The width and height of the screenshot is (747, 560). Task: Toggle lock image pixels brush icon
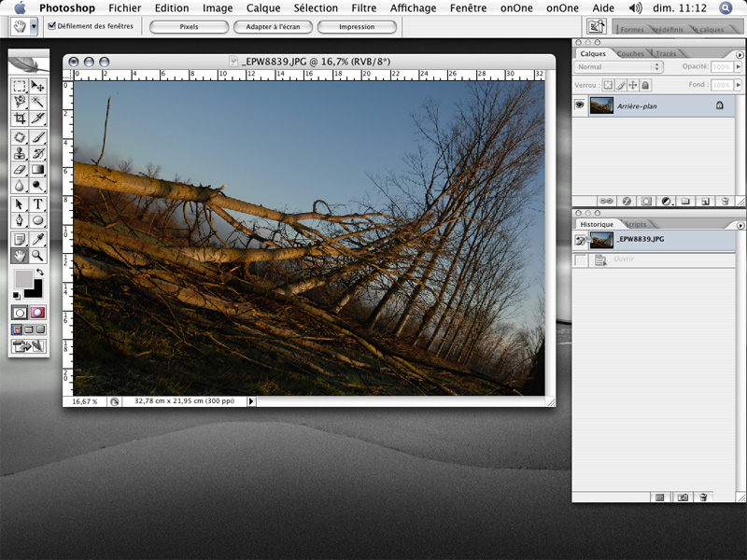pos(620,85)
